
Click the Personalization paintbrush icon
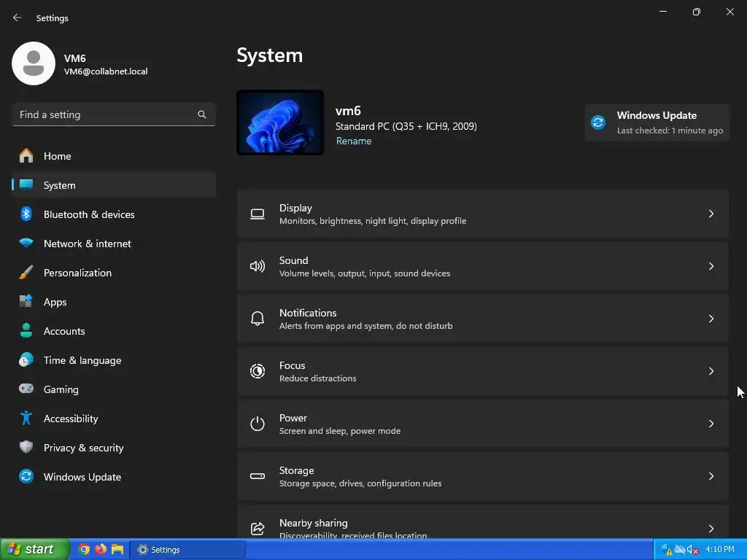(x=26, y=273)
